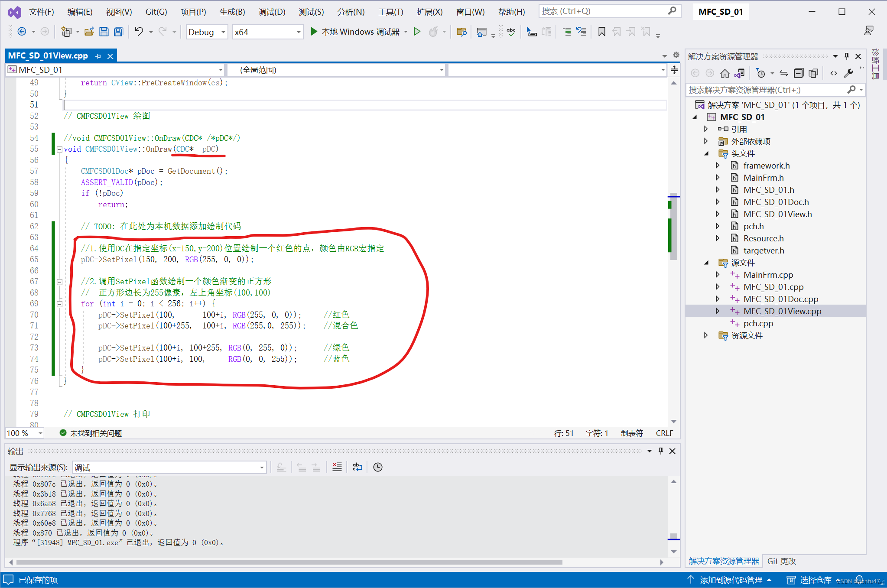
Task: Switch to Git 更改 tab
Action: [x=781, y=561]
